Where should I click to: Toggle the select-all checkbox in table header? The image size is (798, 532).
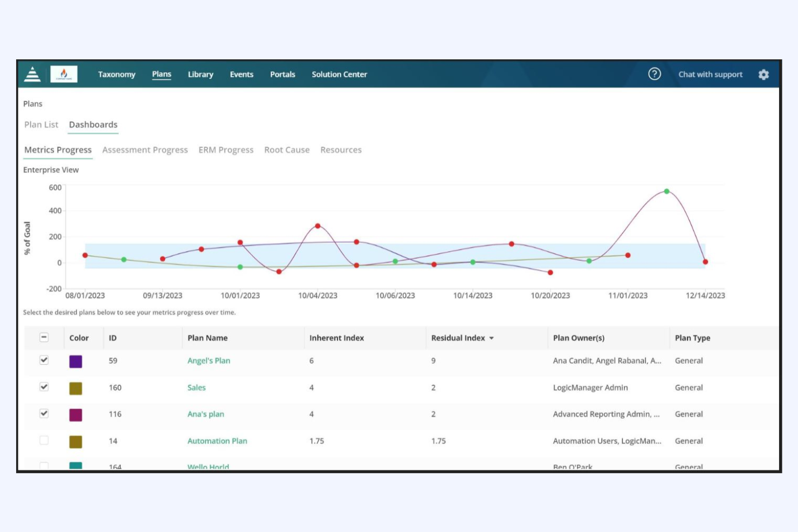(x=44, y=336)
